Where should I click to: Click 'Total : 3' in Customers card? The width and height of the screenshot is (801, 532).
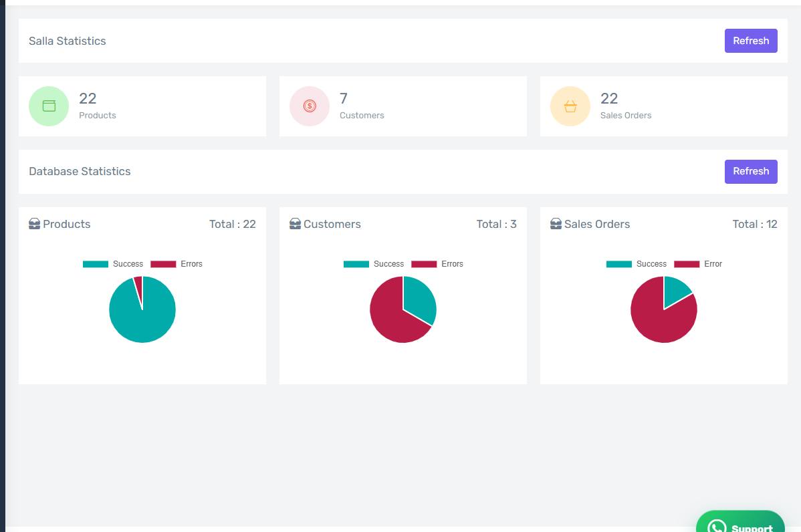497,224
